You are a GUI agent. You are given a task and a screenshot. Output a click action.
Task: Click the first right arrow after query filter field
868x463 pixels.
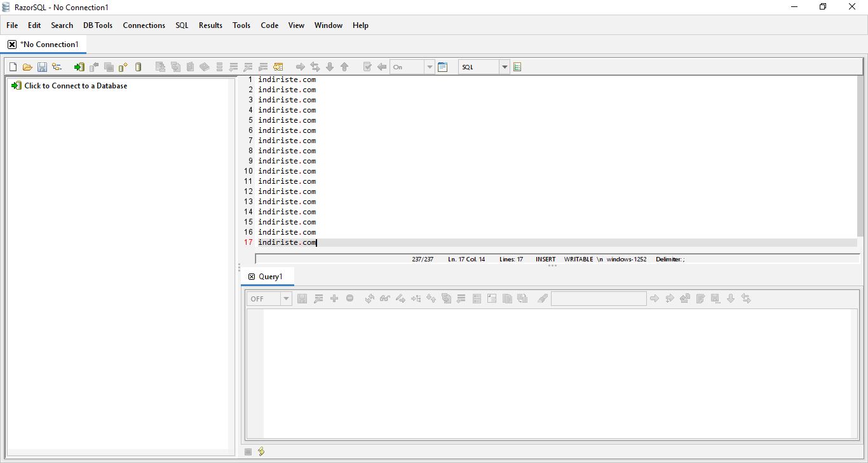click(654, 298)
